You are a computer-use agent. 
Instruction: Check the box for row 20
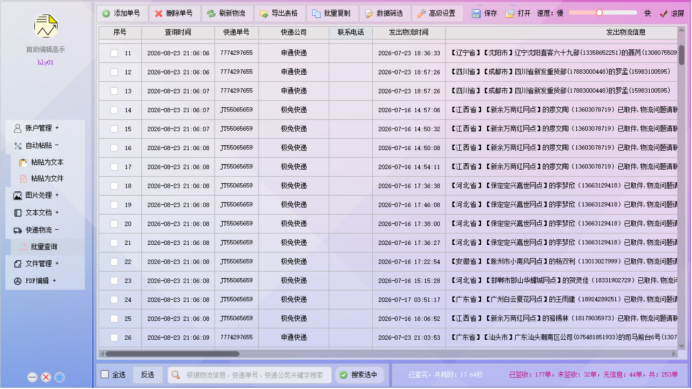(x=114, y=224)
